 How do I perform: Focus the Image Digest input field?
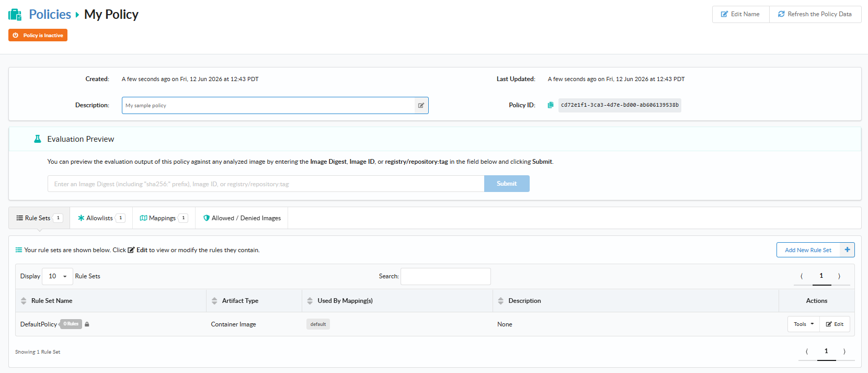click(x=266, y=184)
